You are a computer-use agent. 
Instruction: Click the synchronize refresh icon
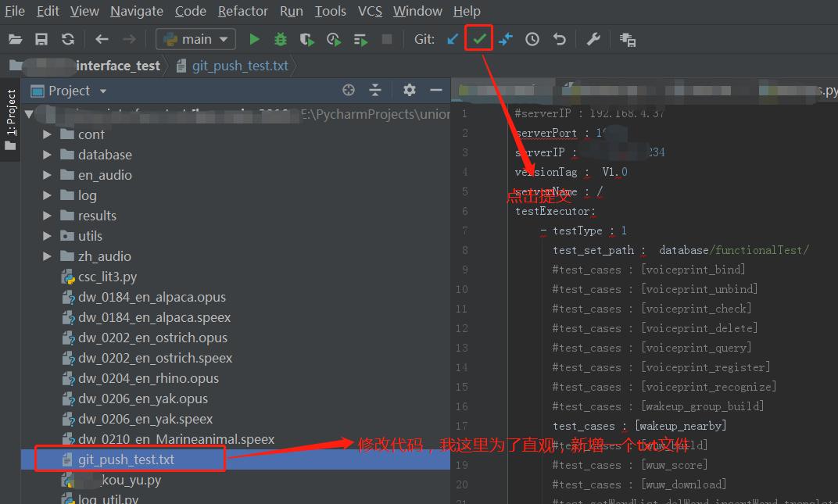(x=68, y=39)
